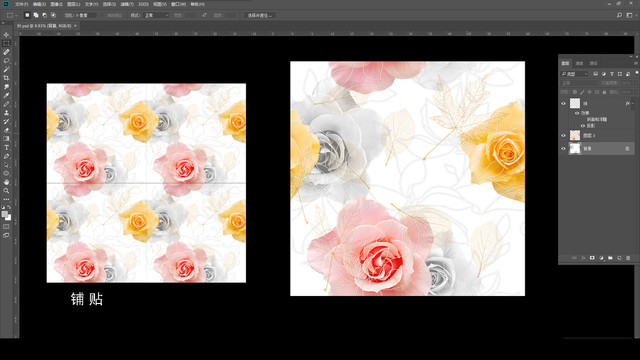Close the open document tab
This screenshot has width=640, height=360.
pyautogui.click(x=76, y=26)
